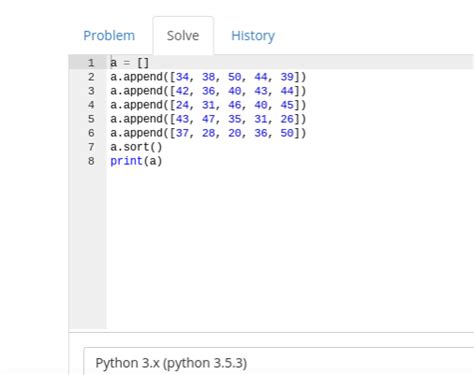The image size is (474, 375).
Task: Click line number 1 in the gutter
Action: [x=91, y=63]
